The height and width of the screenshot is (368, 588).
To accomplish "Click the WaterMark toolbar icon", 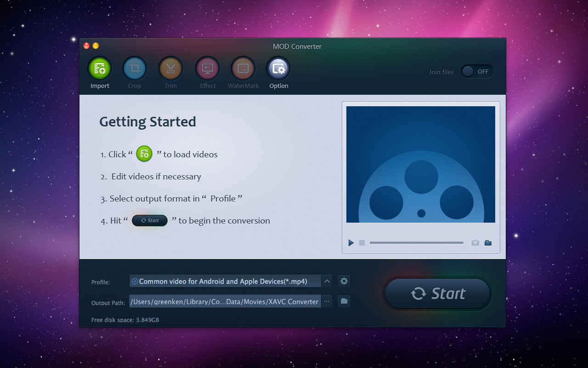I will coord(243,69).
